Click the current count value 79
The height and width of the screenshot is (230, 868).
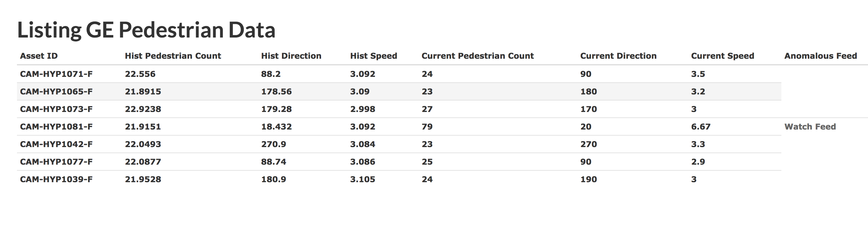click(427, 126)
